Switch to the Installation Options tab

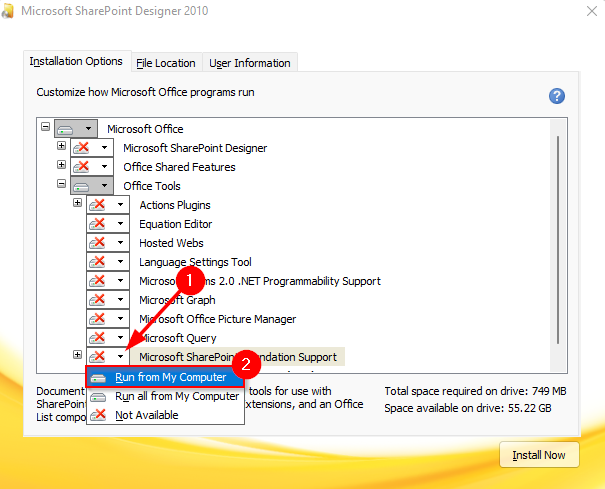[76, 61]
